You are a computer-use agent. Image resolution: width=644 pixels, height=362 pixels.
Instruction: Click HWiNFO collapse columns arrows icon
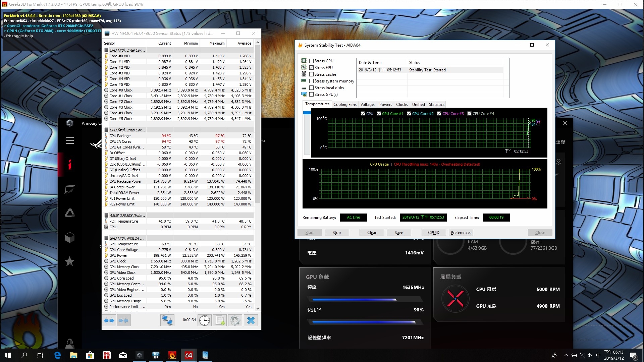pyautogui.click(x=123, y=320)
